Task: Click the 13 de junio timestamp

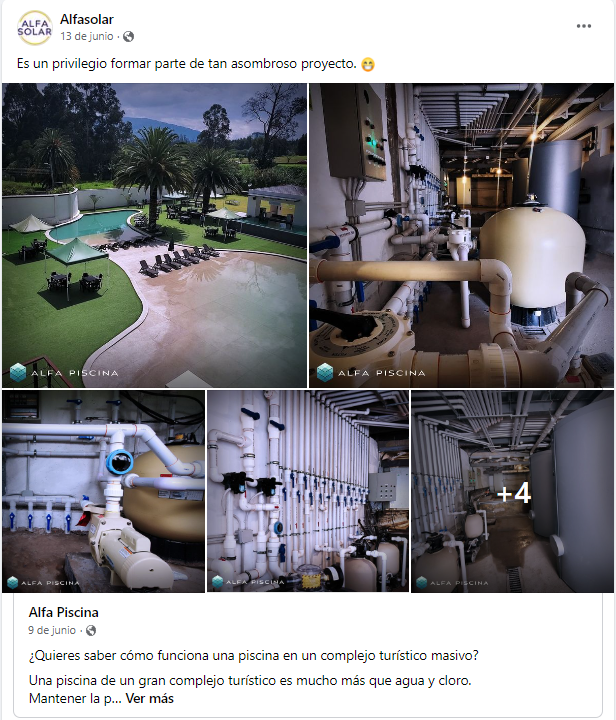Action: [87, 36]
